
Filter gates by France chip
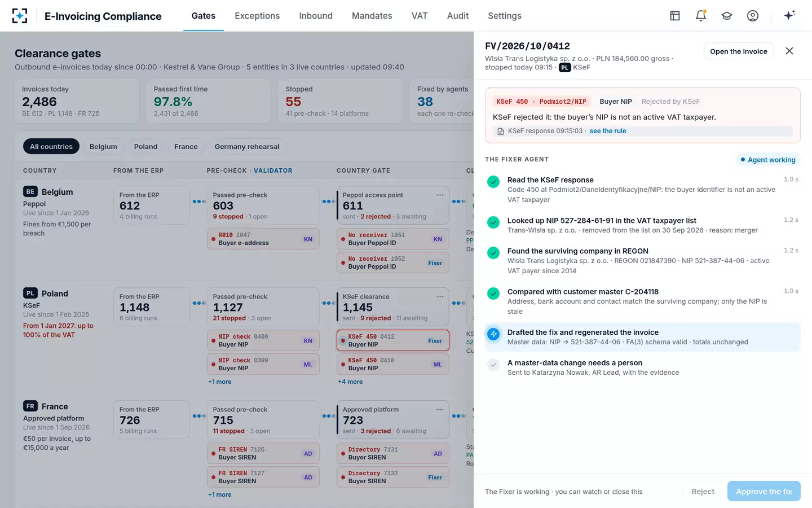coord(186,146)
